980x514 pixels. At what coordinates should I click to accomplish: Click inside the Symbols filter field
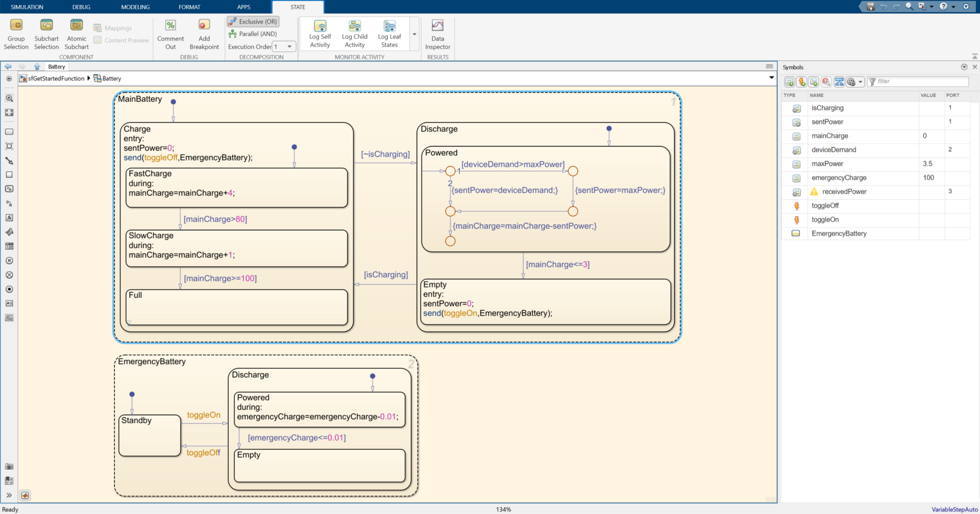coord(919,82)
